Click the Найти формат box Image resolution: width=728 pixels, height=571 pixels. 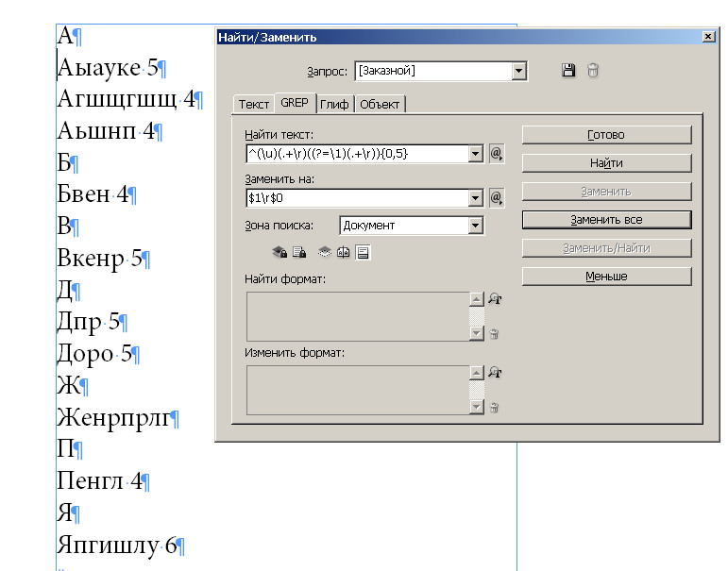pos(358,316)
